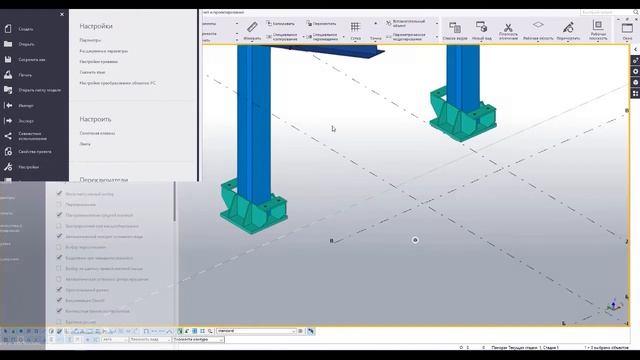Viewport: 640px width, 360px height.
Task: Open the advanced options (Расширенные параметры) link
Action: point(104,51)
